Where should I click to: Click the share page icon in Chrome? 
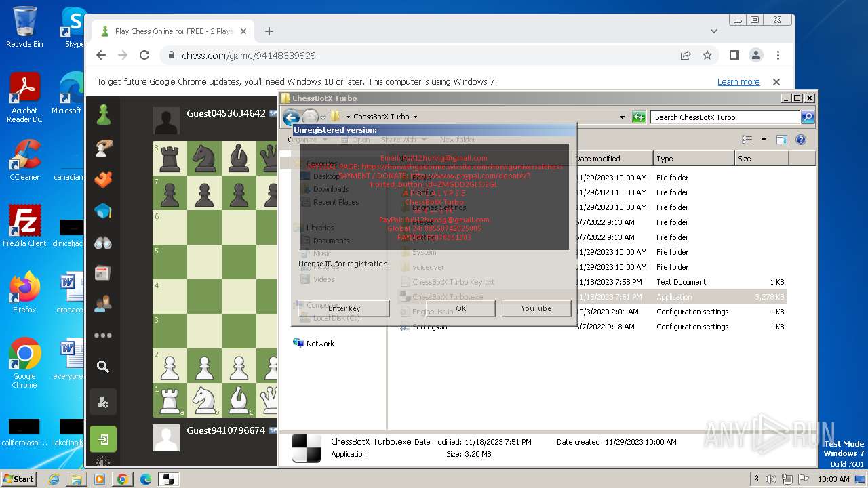pyautogui.click(x=686, y=56)
